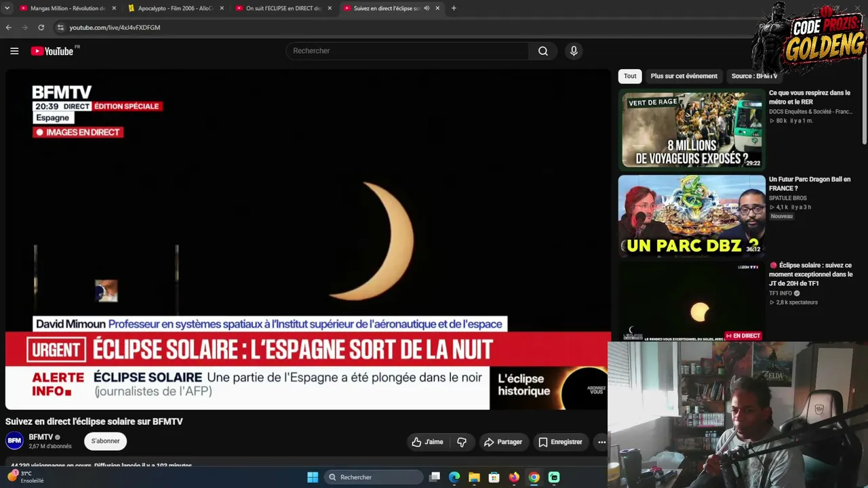Open the TF1 eclipse live stream thumbnail
The height and width of the screenshot is (488, 868).
(692, 302)
